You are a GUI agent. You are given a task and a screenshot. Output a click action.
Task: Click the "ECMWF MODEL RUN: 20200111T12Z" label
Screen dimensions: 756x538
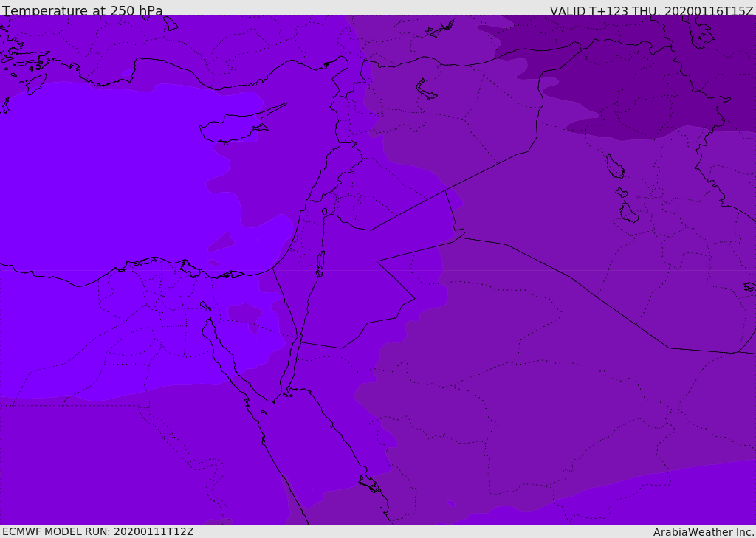coord(98,531)
